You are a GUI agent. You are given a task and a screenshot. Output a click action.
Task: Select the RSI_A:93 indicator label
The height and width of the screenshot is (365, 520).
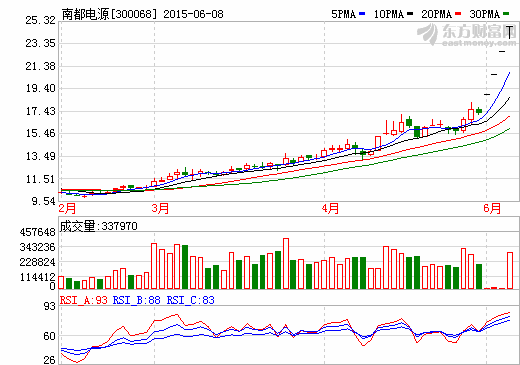[x=84, y=300]
